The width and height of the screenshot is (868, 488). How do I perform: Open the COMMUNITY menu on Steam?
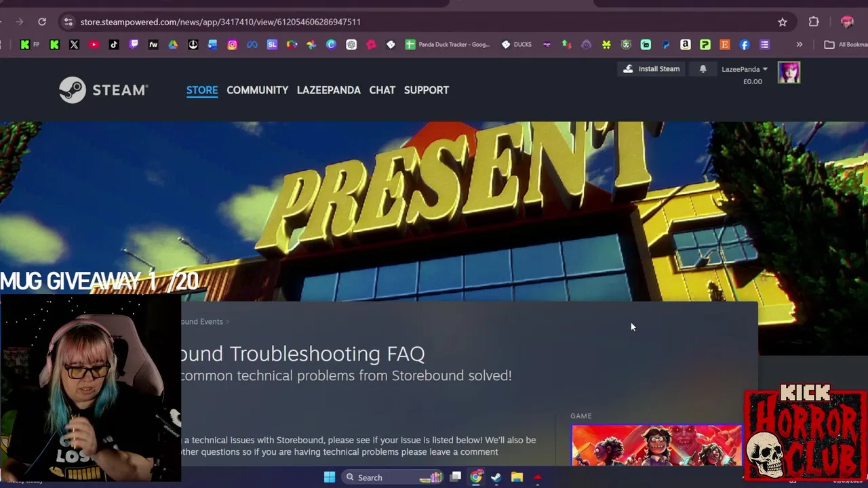257,90
